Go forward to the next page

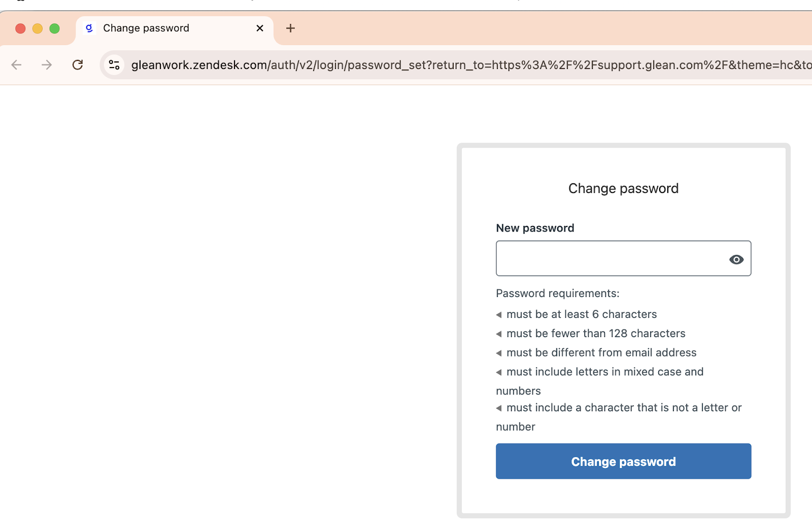47,64
